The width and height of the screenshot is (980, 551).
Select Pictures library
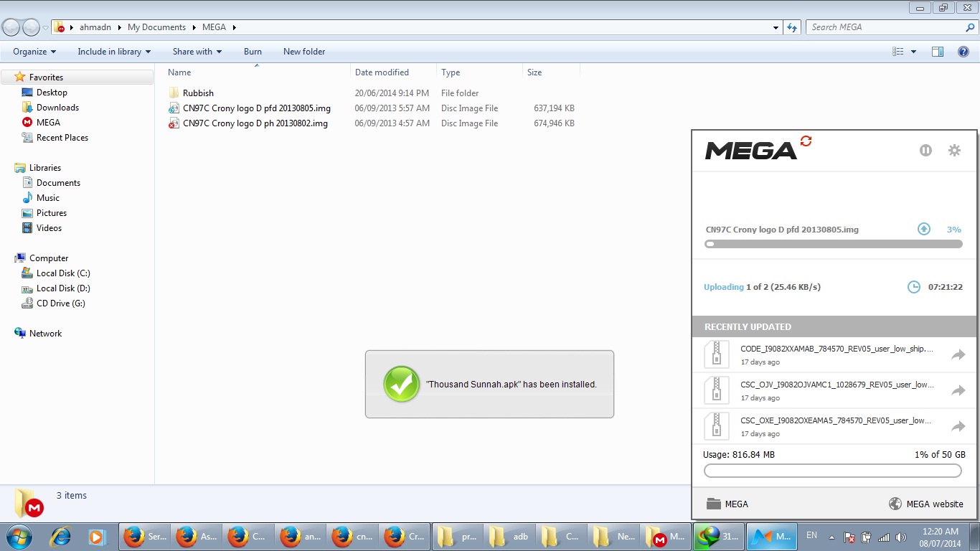51,213
